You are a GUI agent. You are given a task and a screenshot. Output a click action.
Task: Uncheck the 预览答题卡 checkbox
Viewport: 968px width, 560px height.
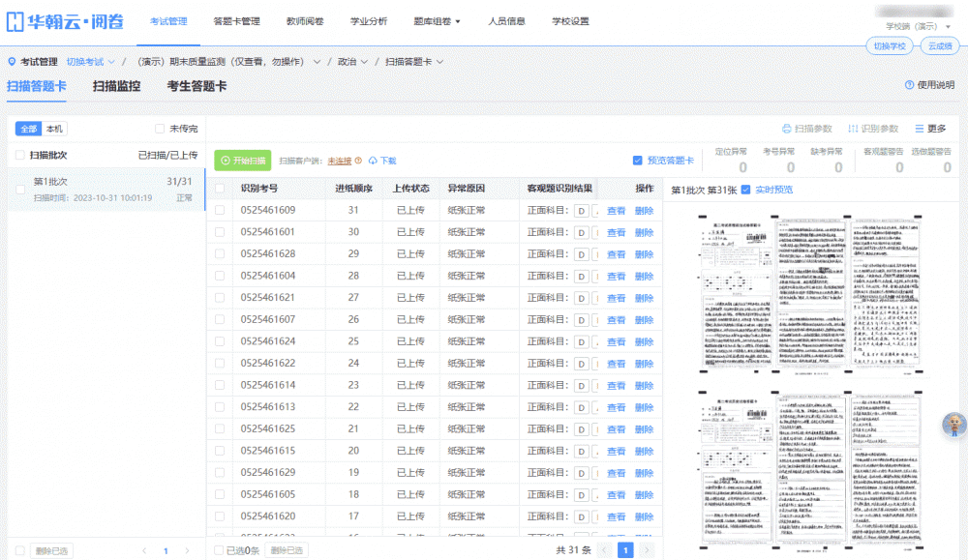[x=637, y=161]
